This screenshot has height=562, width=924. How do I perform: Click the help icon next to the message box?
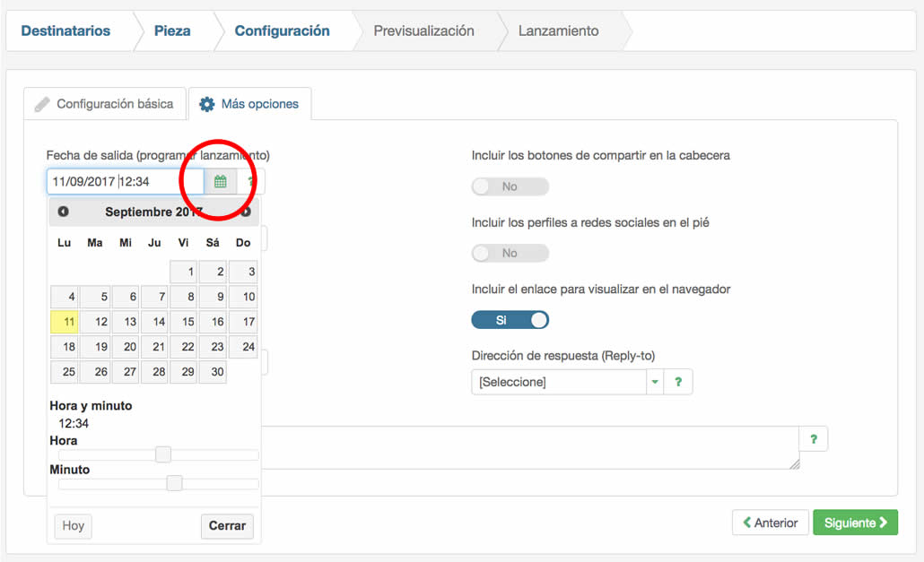tap(813, 438)
